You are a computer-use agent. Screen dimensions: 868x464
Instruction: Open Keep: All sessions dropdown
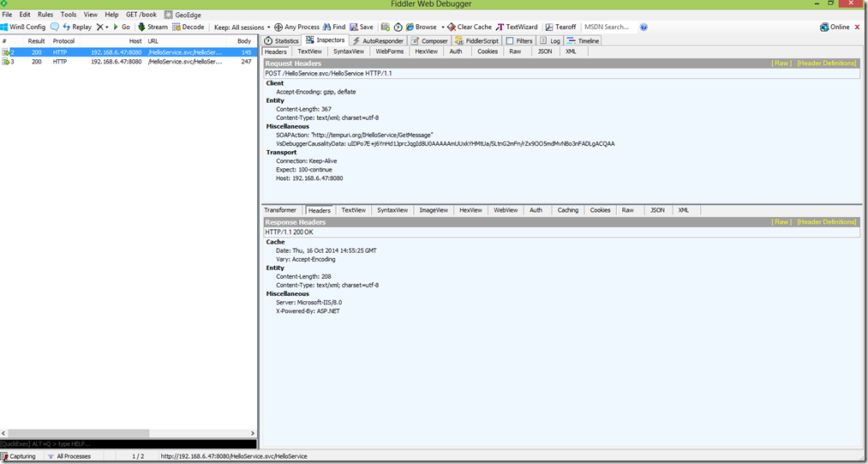[x=242, y=27]
